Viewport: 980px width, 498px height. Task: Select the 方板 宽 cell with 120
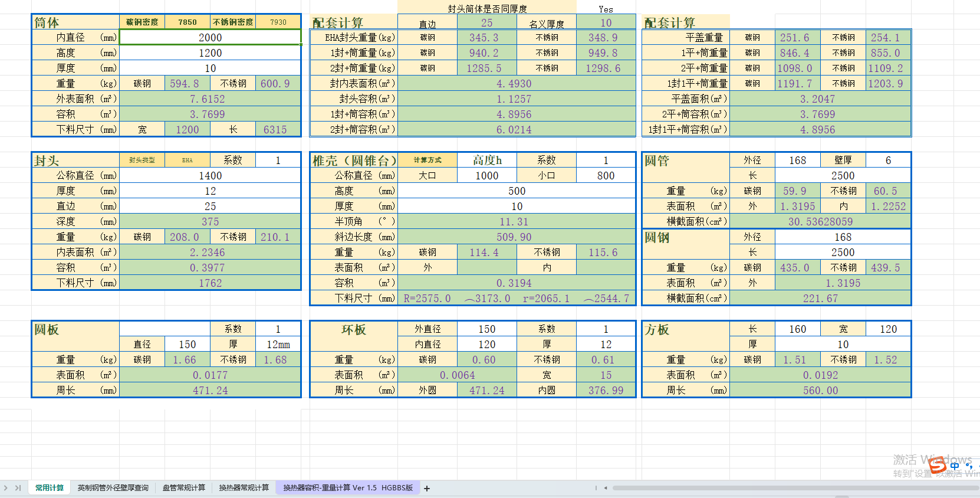(x=888, y=329)
